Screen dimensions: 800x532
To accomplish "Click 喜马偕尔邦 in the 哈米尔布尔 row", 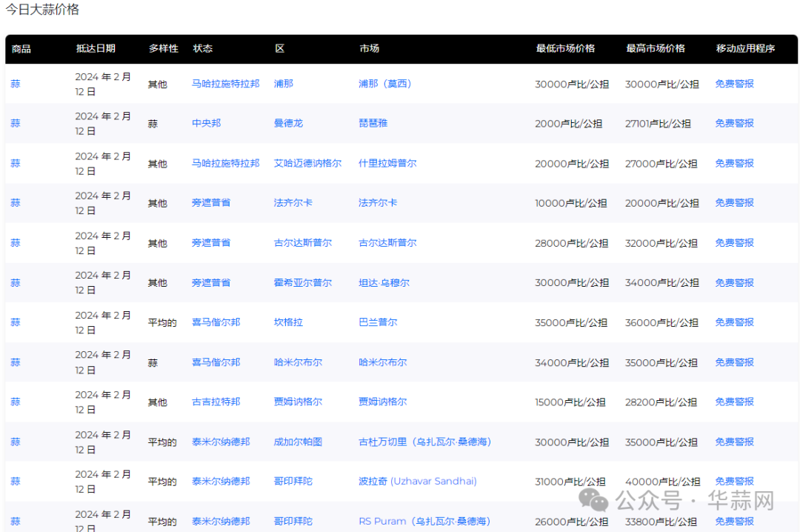I will [216, 362].
